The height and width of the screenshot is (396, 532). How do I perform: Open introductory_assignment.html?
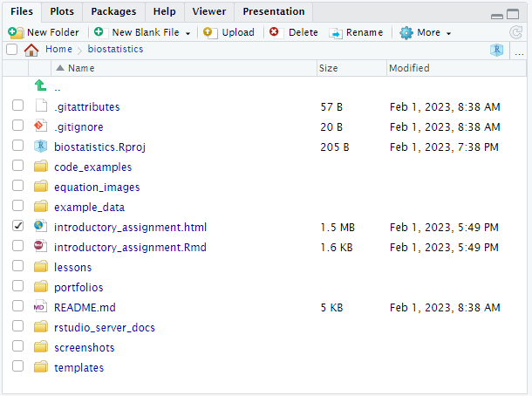pyautogui.click(x=130, y=228)
